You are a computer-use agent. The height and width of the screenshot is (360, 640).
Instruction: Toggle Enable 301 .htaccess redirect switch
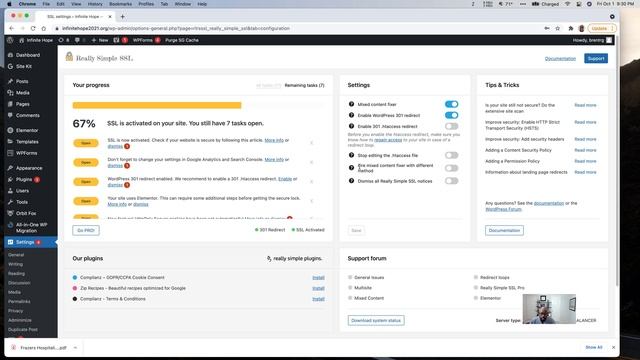pyautogui.click(x=451, y=126)
